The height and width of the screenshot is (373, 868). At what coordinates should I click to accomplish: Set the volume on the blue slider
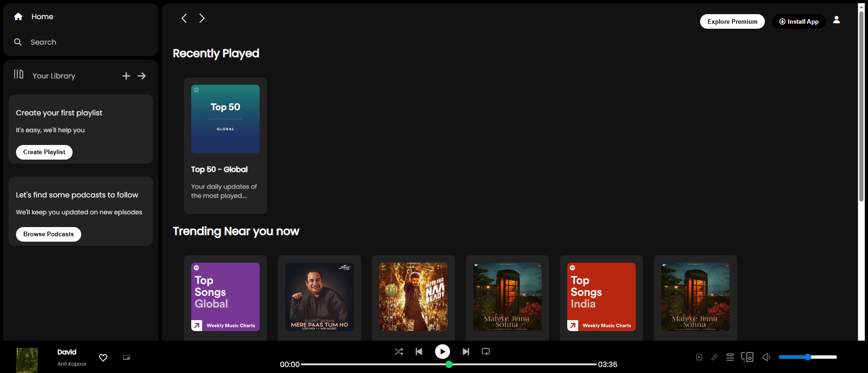(808, 357)
